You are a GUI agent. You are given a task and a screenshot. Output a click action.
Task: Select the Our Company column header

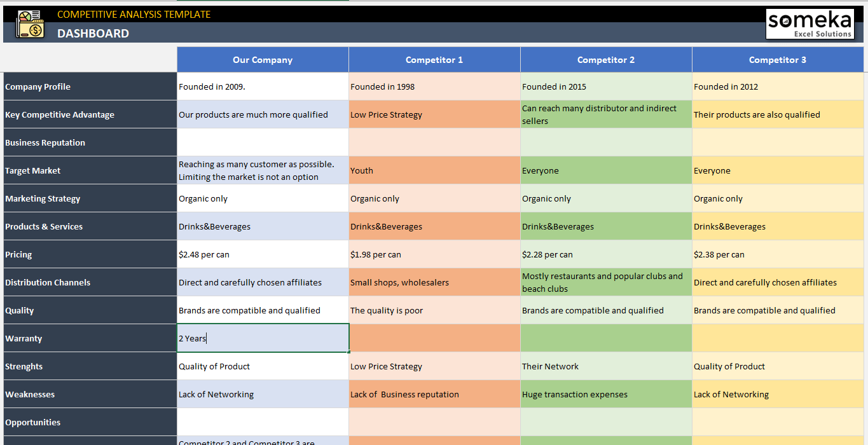coord(263,59)
